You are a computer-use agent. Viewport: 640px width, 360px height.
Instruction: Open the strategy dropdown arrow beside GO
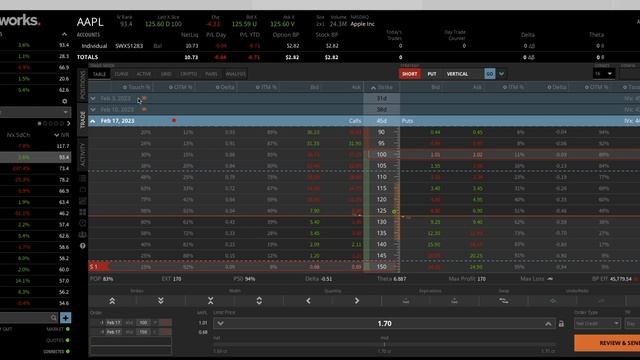502,74
